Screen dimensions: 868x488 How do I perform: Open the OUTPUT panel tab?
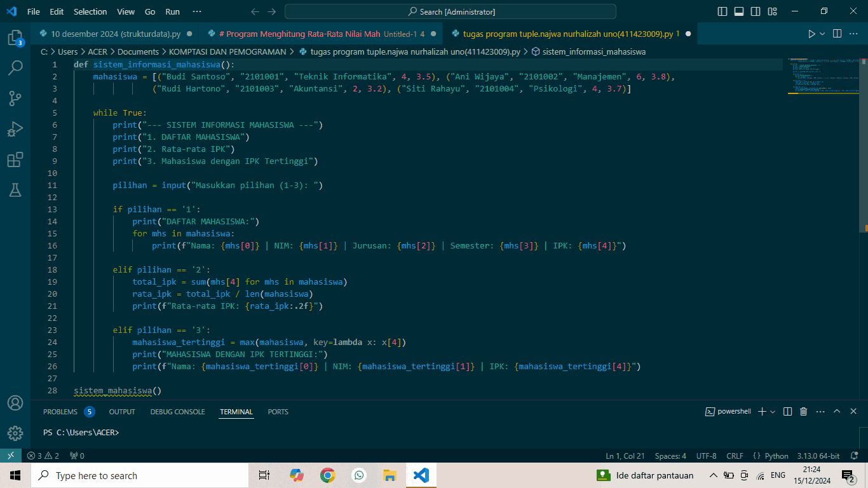(122, 412)
